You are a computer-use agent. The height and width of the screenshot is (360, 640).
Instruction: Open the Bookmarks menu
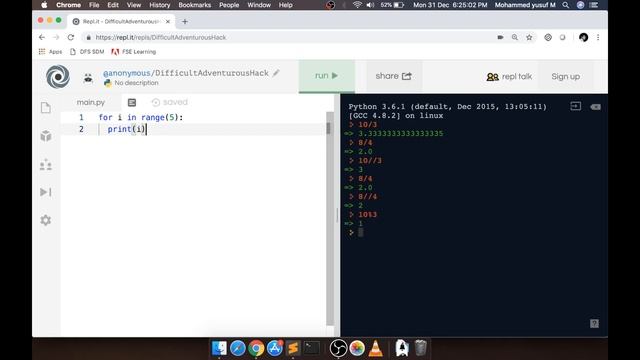pos(195,5)
